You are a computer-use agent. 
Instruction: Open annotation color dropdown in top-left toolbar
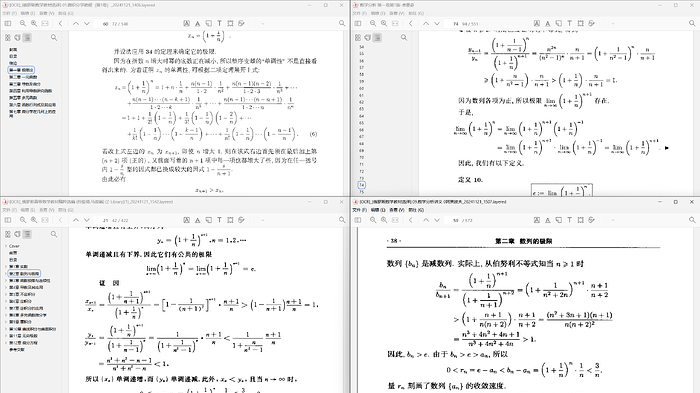262,23
